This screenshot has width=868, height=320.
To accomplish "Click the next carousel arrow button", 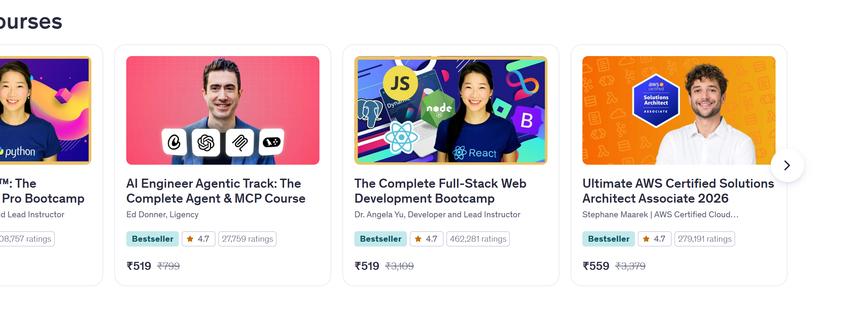I will coord(787,165).
